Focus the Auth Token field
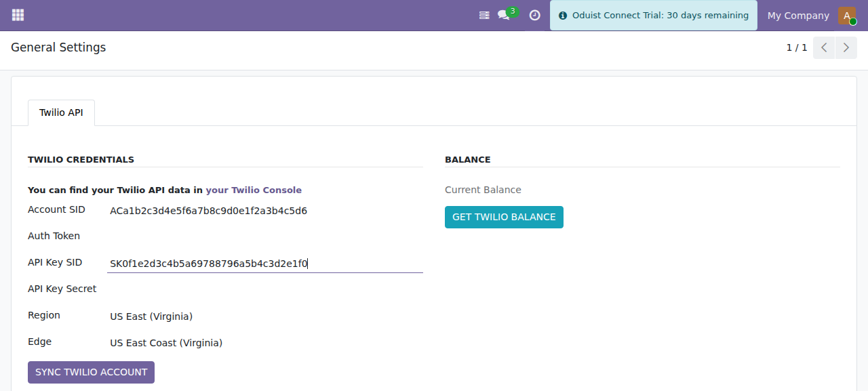Image resolution: width=868 pixels, height=391 pixels. point(265,236)
